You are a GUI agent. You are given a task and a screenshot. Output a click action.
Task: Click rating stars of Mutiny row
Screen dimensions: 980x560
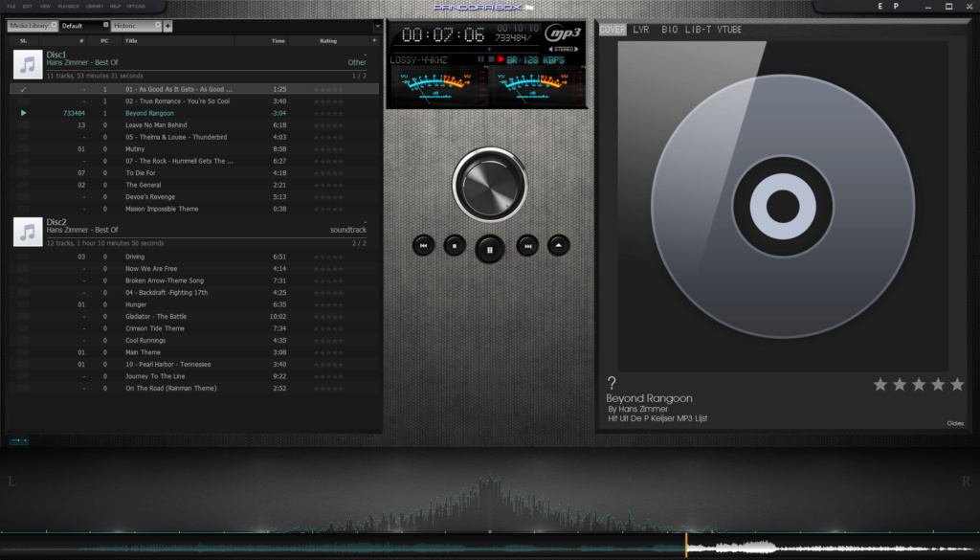click(x=329, y=149)
